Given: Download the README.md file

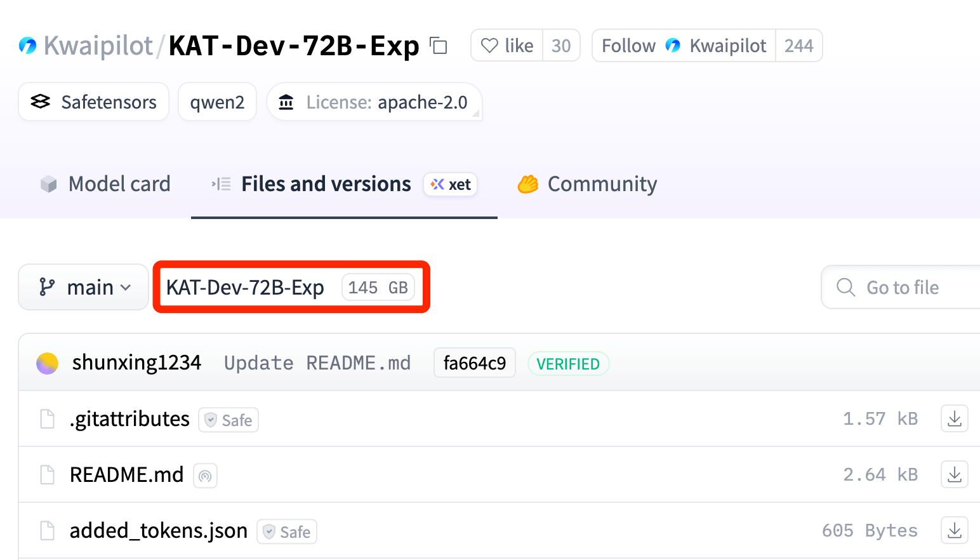Looking at the screenshot, I should pyautogui.click(x=955, y=474).
